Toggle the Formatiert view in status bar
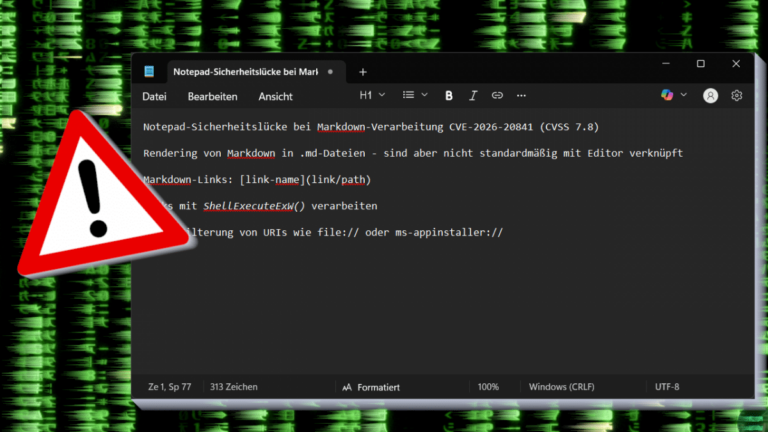Image resolution: width=768 pixels, height=432 pixels. [x=371, y=386]
